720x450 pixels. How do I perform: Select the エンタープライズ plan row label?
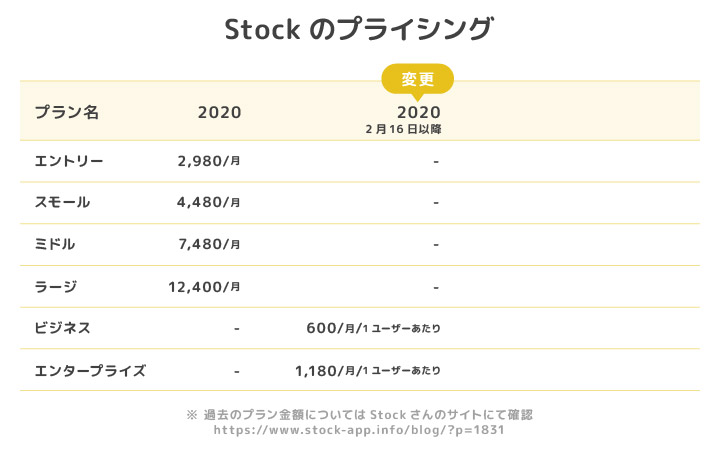(x=90, y=371)
